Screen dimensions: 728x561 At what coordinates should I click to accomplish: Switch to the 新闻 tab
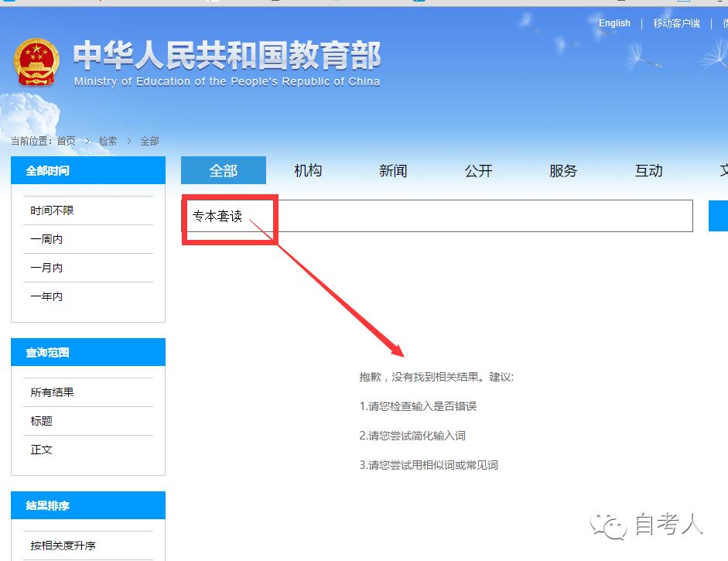point(393,170)
